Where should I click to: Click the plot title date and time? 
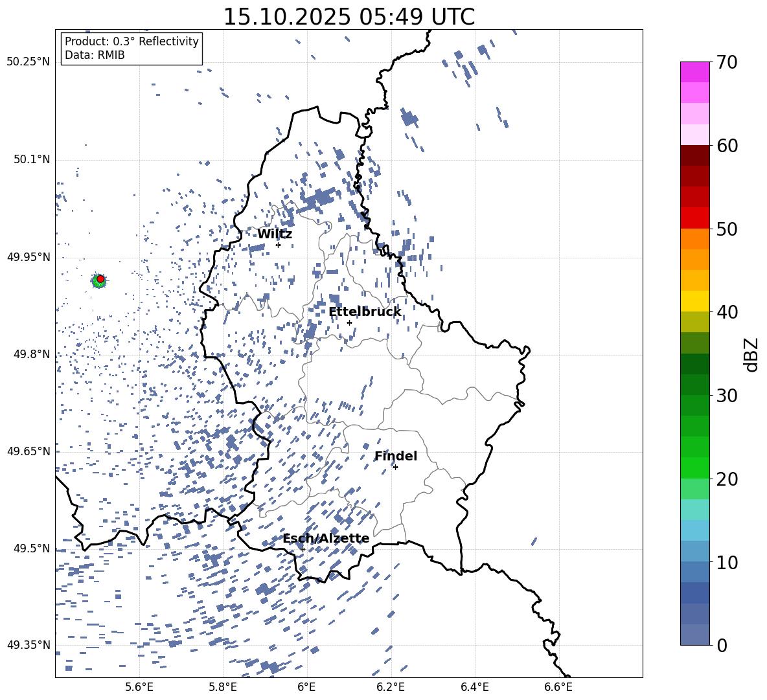(349, 17)
